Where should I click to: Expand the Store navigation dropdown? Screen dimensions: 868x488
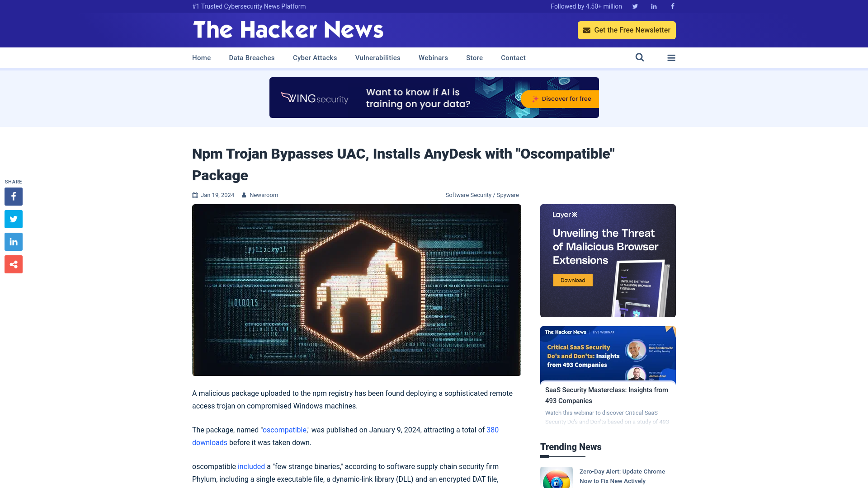[474, 57]
